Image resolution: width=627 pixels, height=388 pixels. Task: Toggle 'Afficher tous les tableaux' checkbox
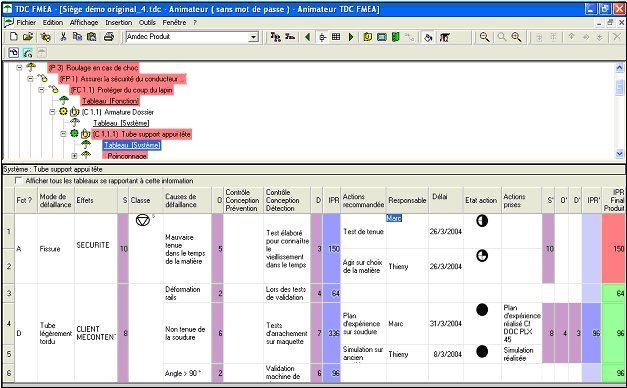(18, 180)
